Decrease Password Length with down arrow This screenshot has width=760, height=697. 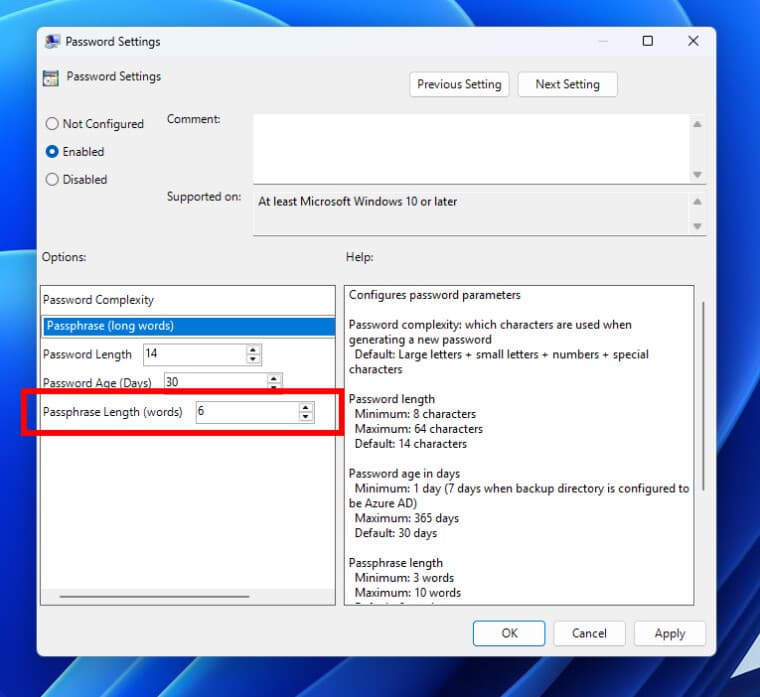(253, 359)
